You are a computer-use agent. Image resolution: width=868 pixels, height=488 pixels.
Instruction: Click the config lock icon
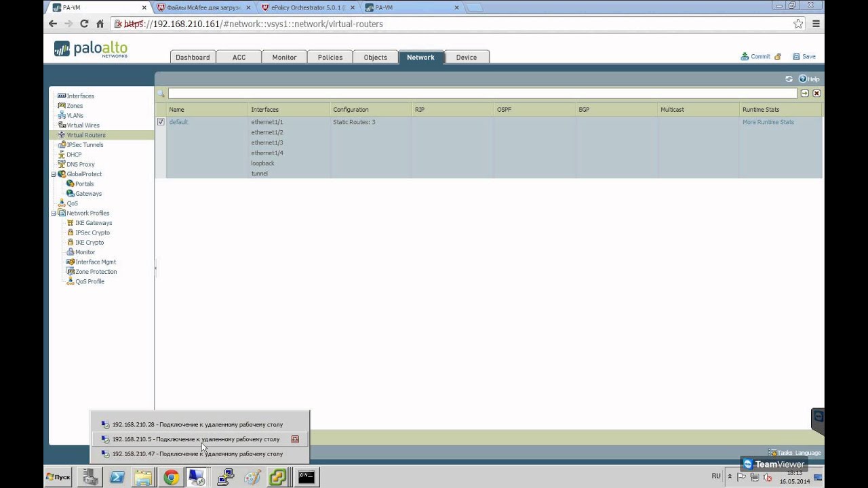tap(778, 56)
